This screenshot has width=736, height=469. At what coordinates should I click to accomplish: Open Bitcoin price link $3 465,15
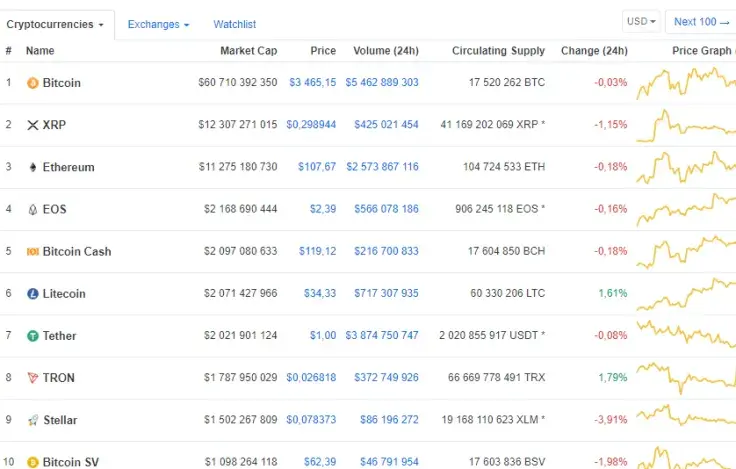click(x=312, y=82)
